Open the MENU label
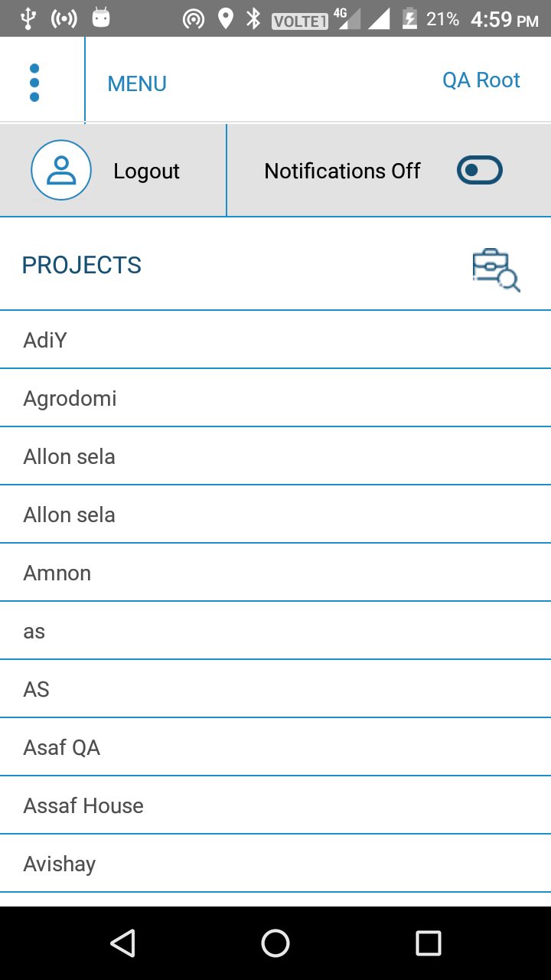Screen dimensions: 551x980 click(137, 83)
